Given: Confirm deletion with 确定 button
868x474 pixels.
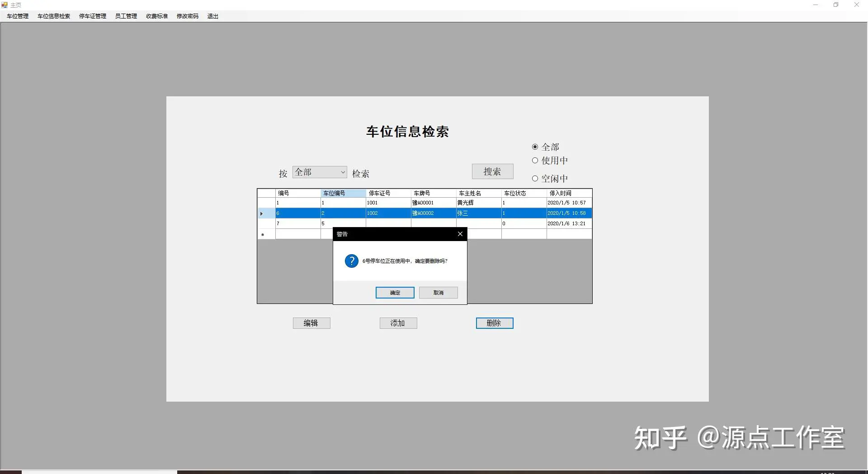Looking at the screenshot, I should pyautogui.click(x=395, y=293).
